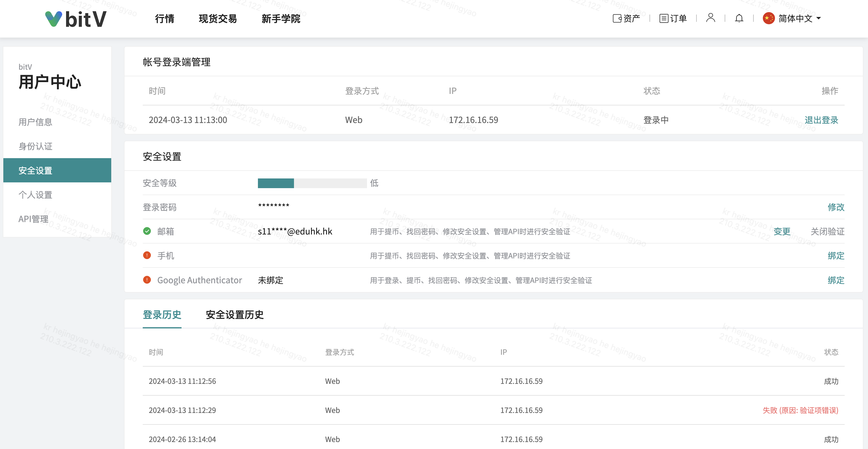This screenshot has width=868, height=449.
Task: Go to API管理 in sidebar
Action: pos(33,219)
